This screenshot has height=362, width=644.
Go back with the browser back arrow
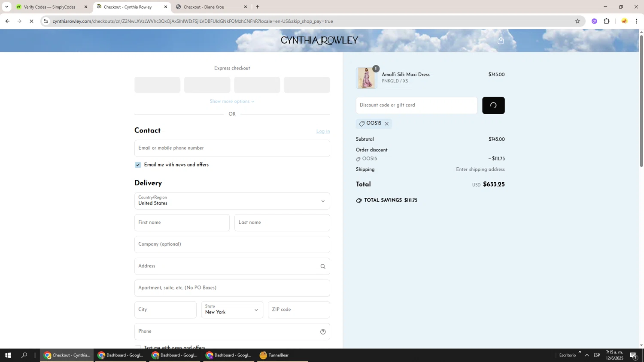point(7,21)
